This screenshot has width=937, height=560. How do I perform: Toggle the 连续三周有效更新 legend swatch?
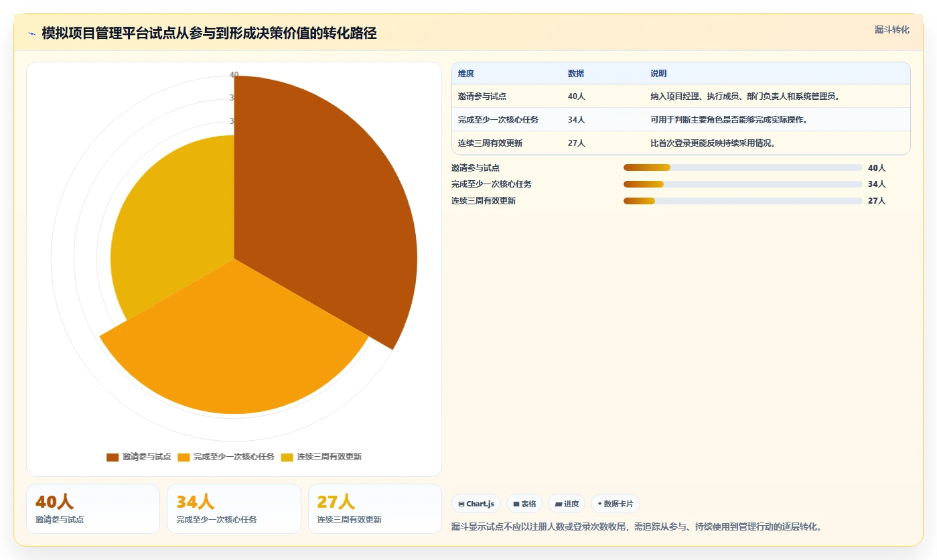(287, 457)
